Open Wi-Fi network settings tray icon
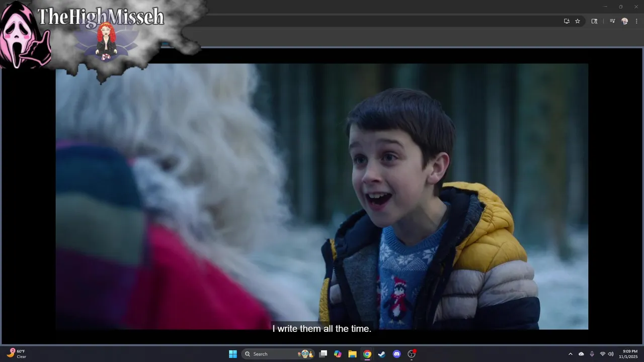The height and width of the screenshot is (362, 644). pos(602,354)
